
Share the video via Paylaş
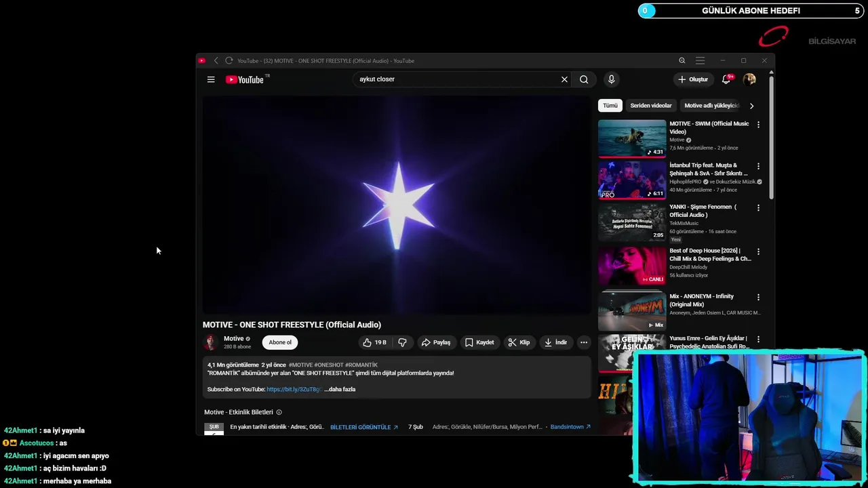(435, 342)
